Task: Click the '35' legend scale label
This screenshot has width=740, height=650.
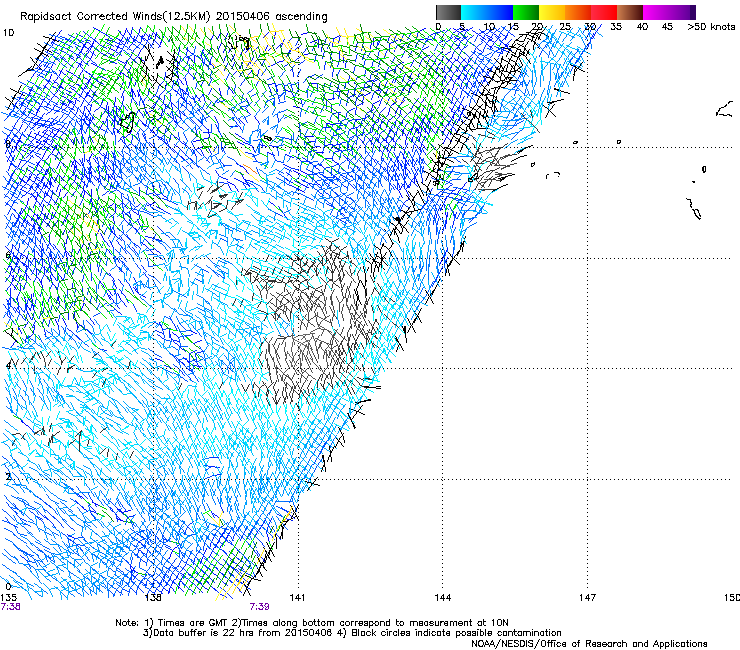Action: click(x=616, y=27)
